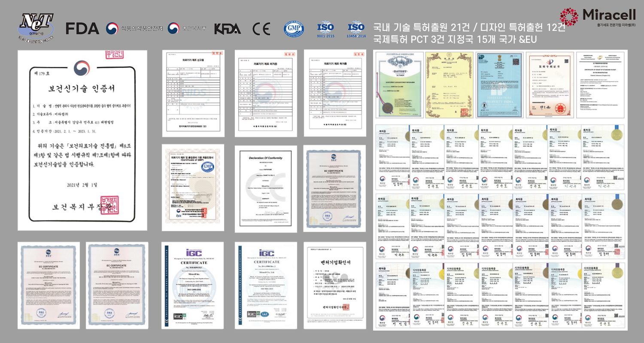Image resolution: width=644 pixels, height=343 pixels.
Task: Click the NeT new technology logo
Action: [36, 27]
